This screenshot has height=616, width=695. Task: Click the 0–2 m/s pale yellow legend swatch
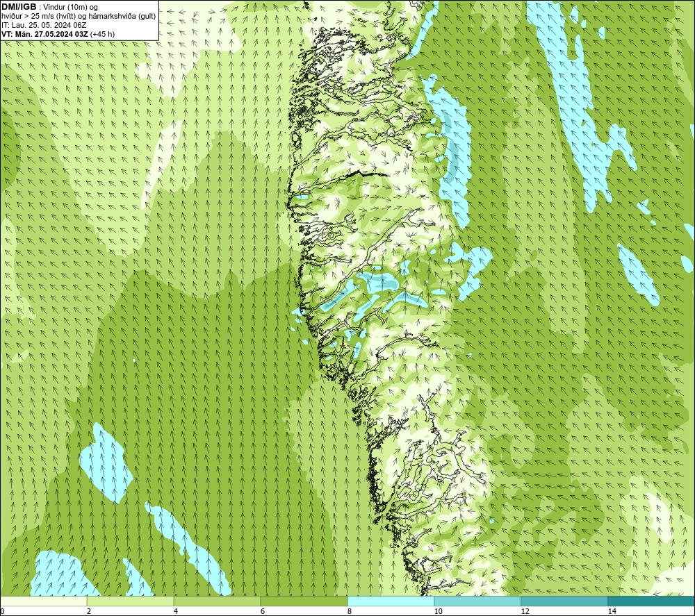pos(43,601)
